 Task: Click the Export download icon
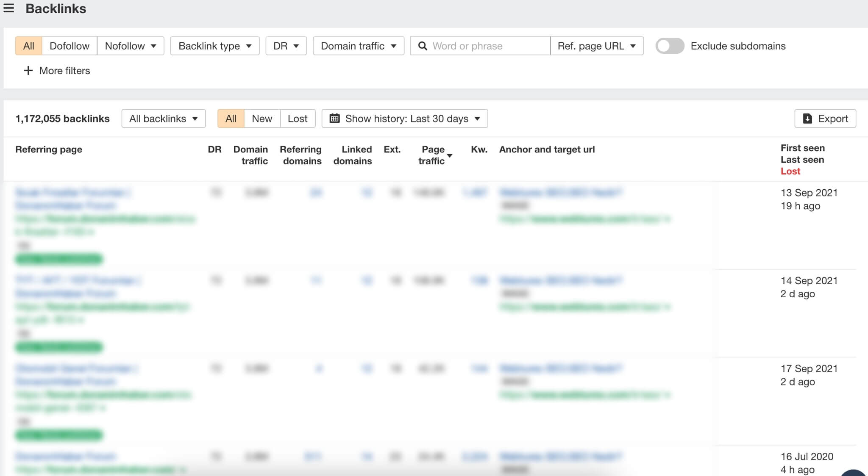coord(807,119)
